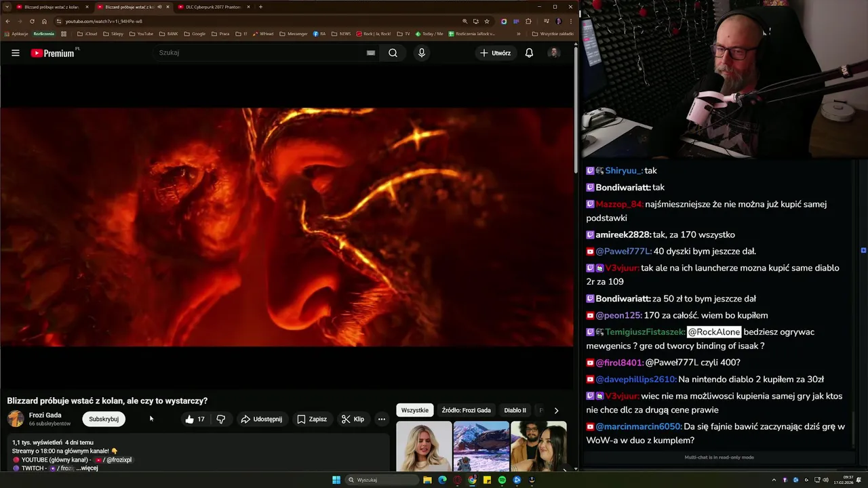Open more actions three-dot menu under video
868x488 pixels.
382,419
